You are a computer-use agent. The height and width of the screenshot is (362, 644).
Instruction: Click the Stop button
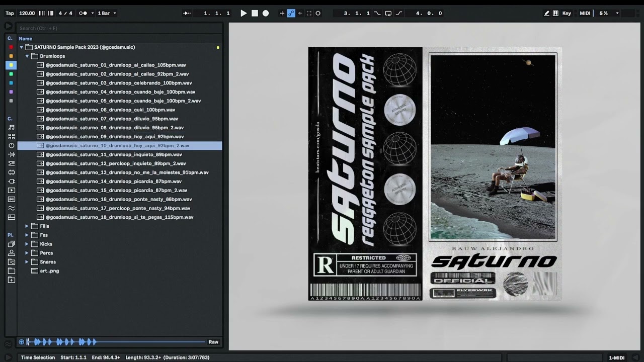coord(255,14)
